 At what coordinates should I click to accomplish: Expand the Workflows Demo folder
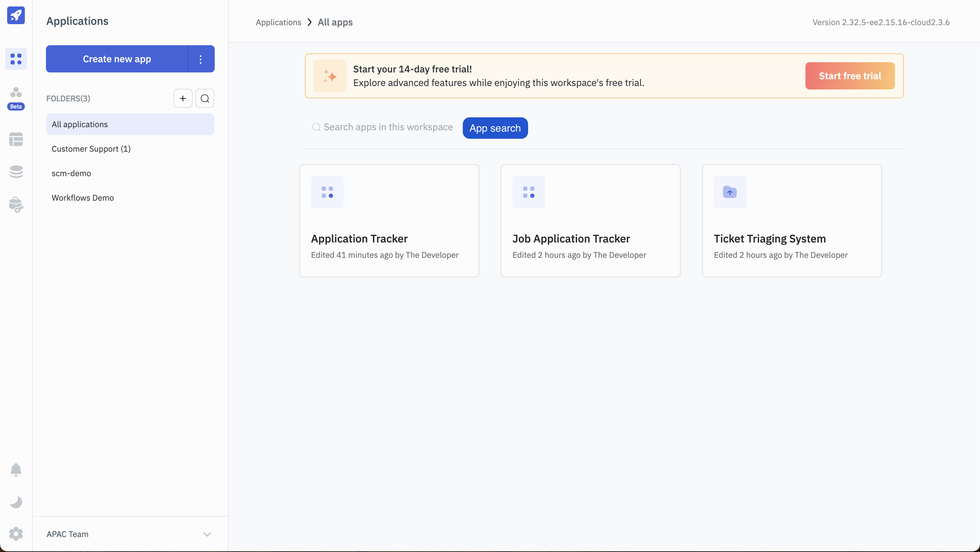point(82,198)
